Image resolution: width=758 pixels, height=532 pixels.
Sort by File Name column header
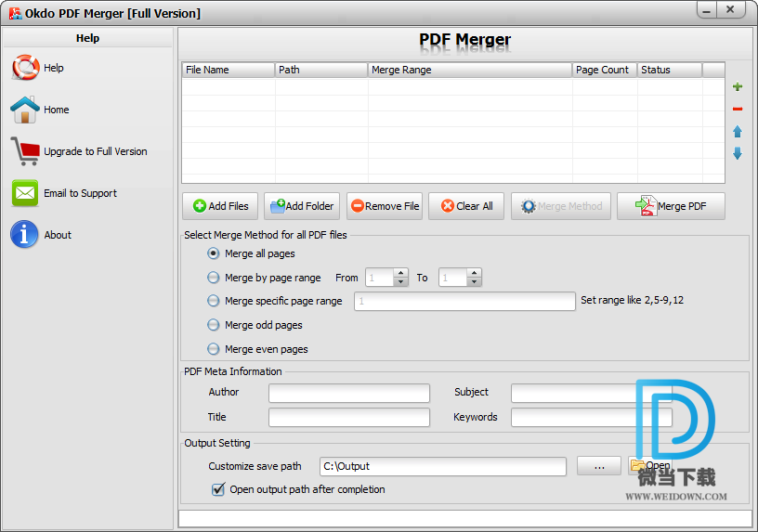click(229, 70)
